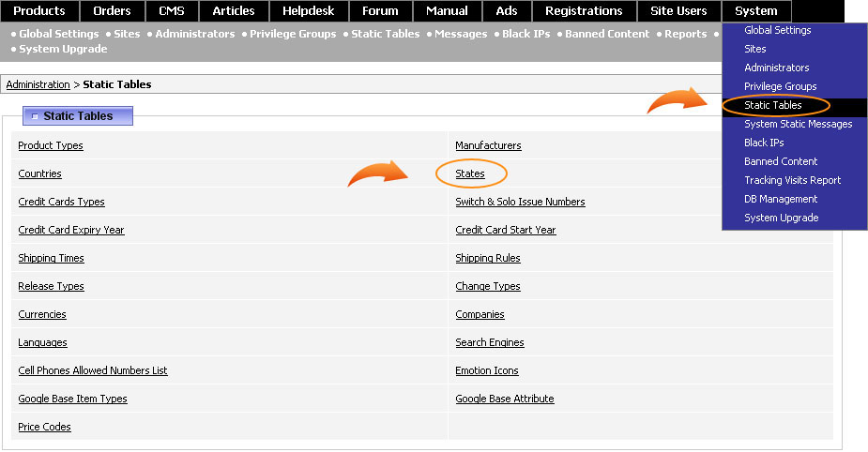Select Banned Content in the gray submenu bar

point(607,34)
